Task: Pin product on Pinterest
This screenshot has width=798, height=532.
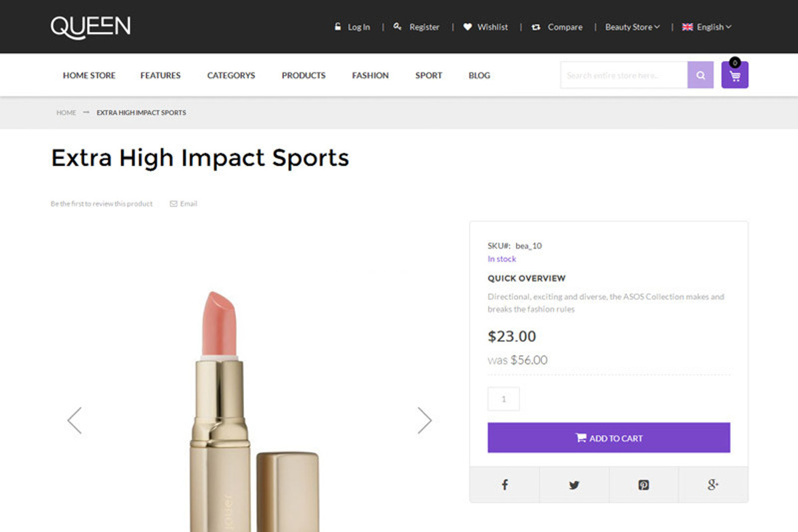Action: click(644, 485)
